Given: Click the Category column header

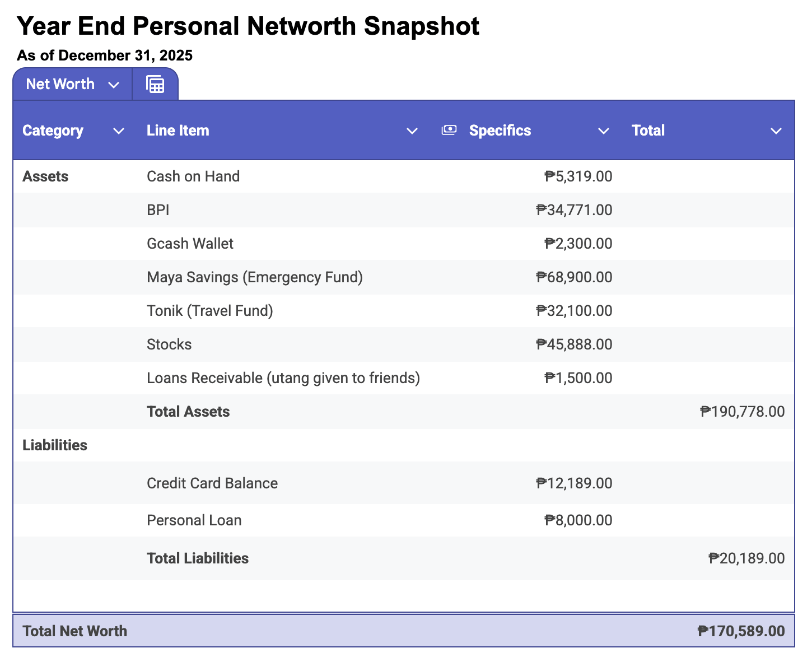Looking at the screenshot, I should (x=53, y=130).
